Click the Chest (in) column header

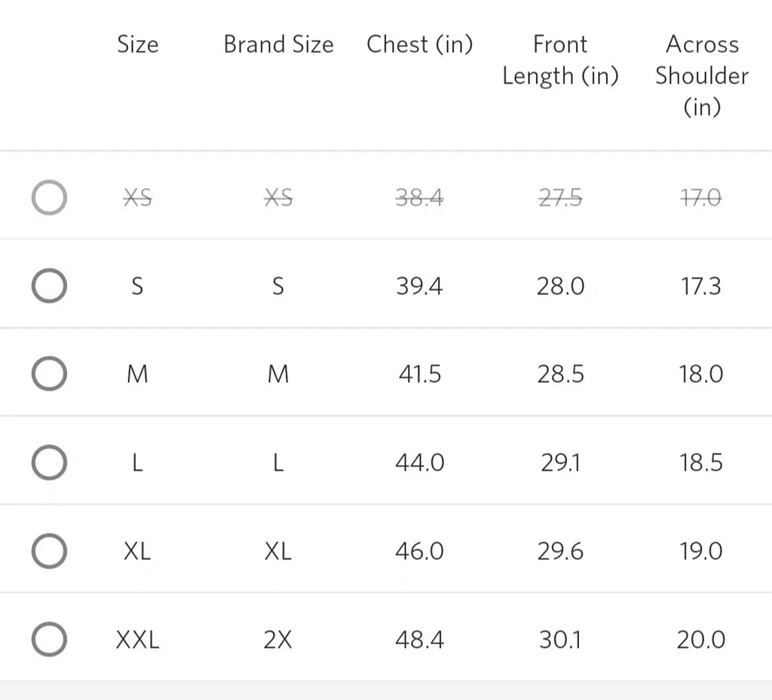tap(419, 44)
